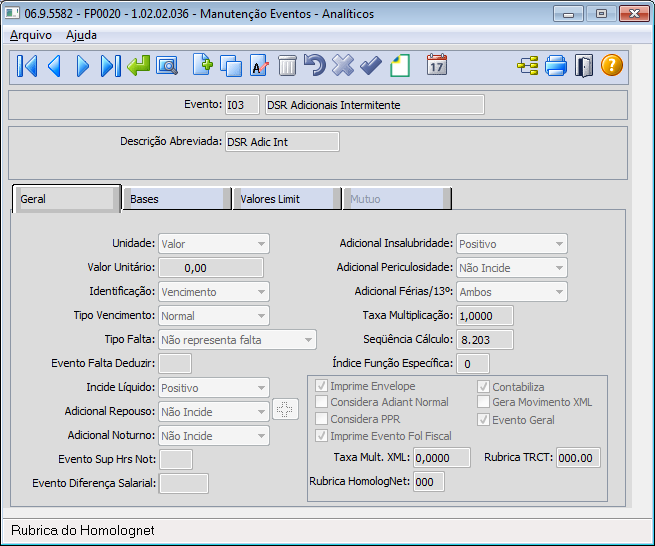Click the Rubrica HomologNet field

click(428, 482)
